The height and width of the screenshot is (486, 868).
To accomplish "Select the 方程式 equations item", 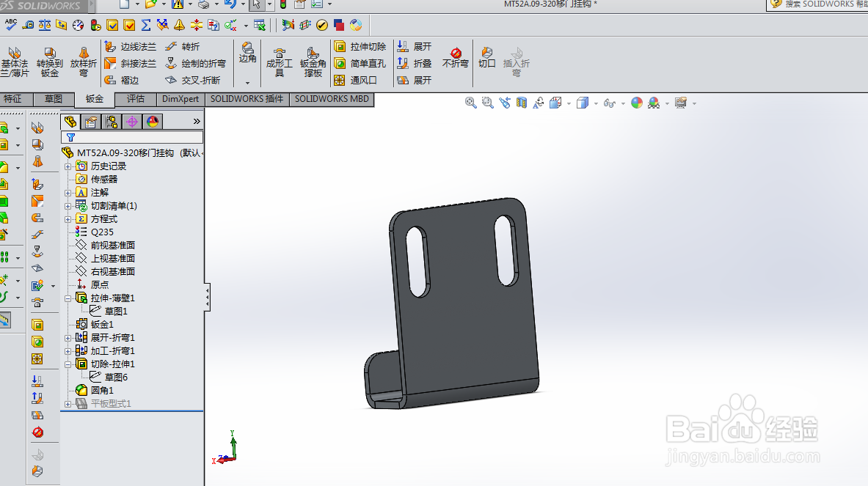I will tap(98, 219).
